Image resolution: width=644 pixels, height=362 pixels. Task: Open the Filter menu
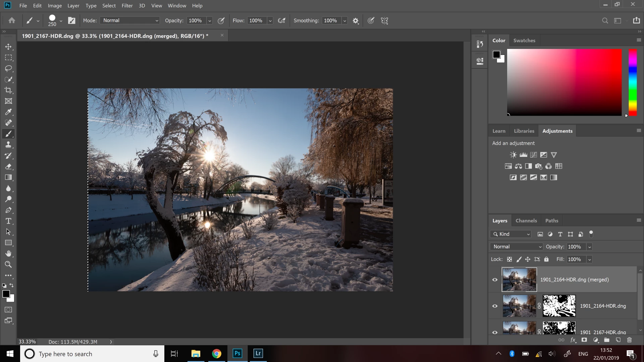pos(127,6)
